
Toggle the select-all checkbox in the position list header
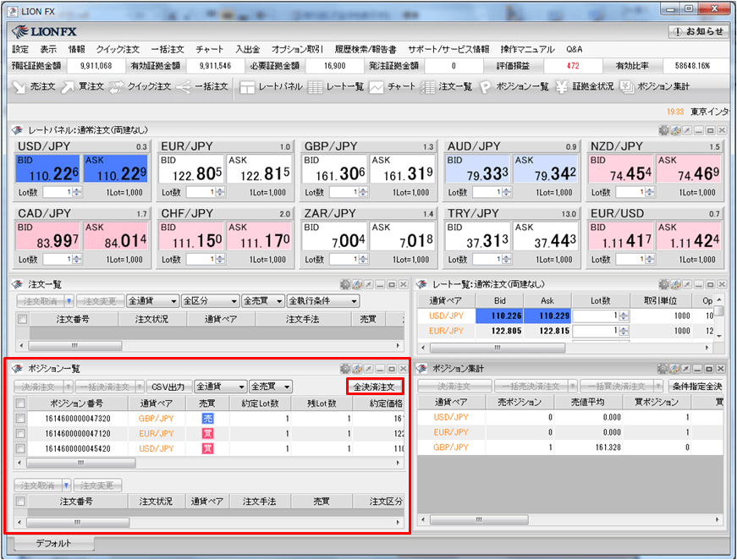click(20, 404)
